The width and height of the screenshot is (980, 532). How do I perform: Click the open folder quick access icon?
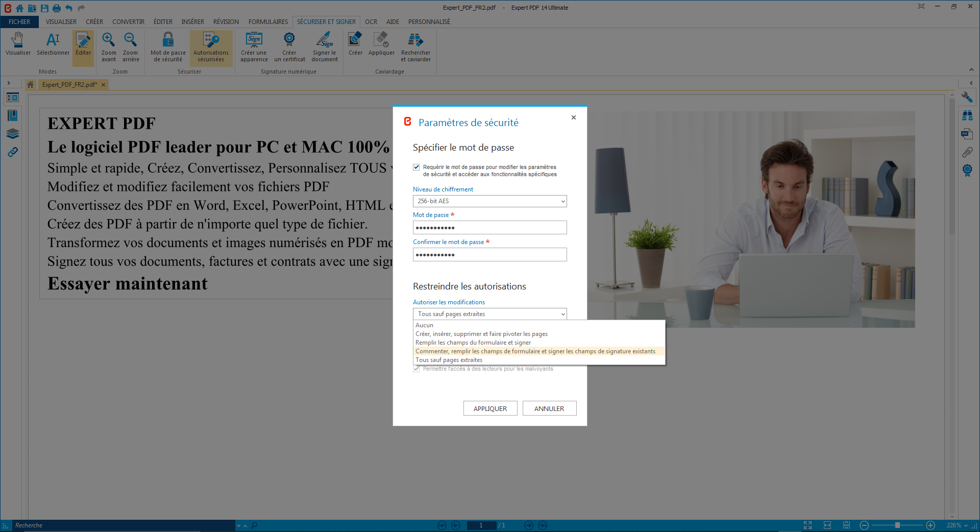(32, 8)
